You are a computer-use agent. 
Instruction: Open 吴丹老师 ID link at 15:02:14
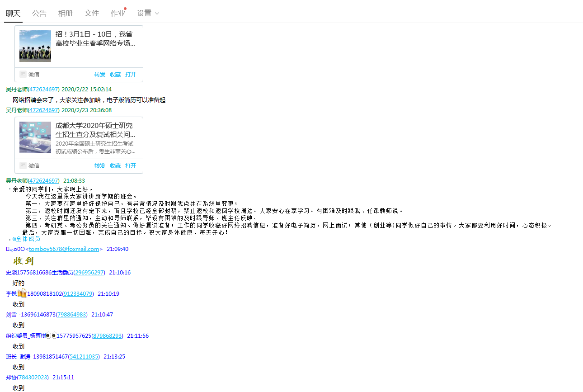43,90
